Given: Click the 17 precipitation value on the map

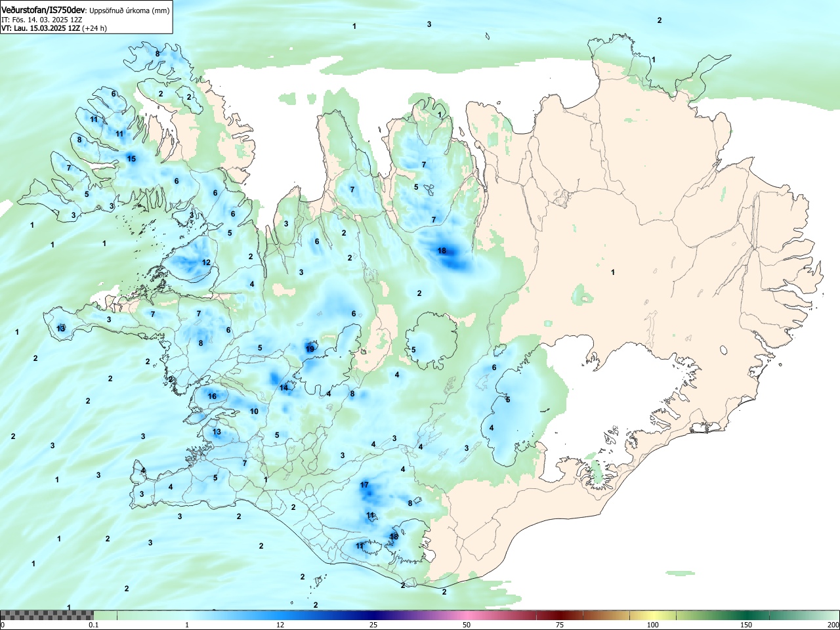Looking at the screenshot, I should pos(364,485).
